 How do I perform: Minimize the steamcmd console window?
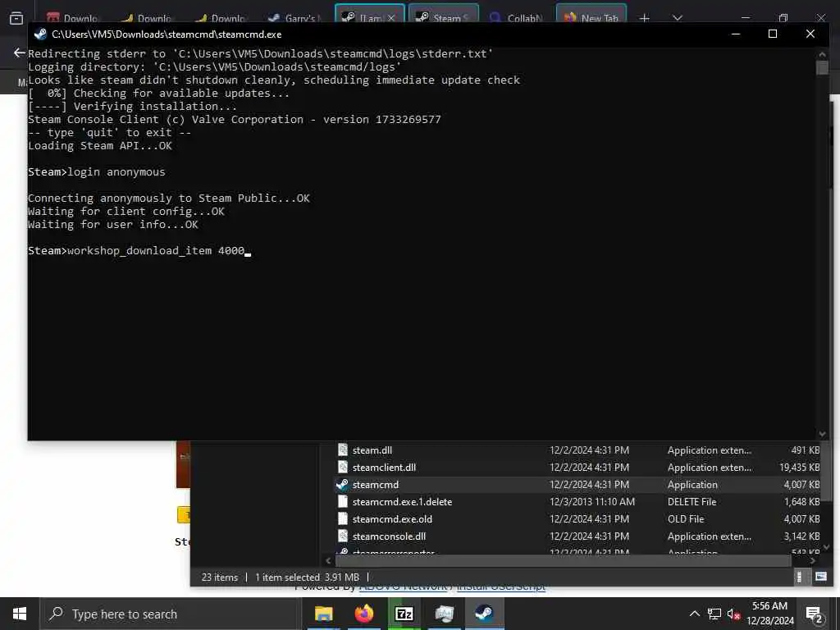point(736,34)
